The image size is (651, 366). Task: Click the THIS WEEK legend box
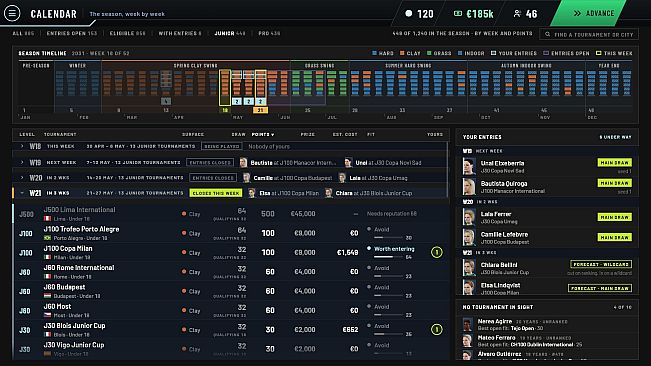(x=599, y=53)
